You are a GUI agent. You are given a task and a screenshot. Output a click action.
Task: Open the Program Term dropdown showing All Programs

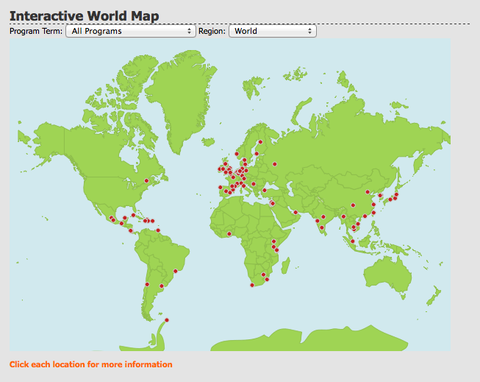pyautogui.click(x=131, y=31)
